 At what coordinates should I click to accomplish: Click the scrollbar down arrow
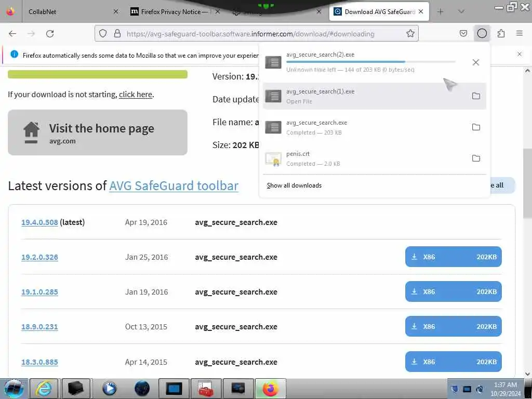pos(527,374)
